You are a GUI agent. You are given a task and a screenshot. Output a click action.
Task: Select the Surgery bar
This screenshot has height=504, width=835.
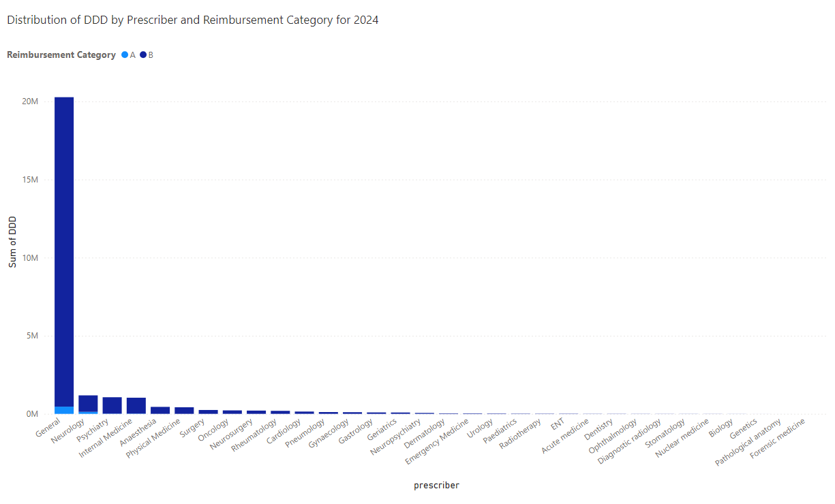(x=208, y=411)
